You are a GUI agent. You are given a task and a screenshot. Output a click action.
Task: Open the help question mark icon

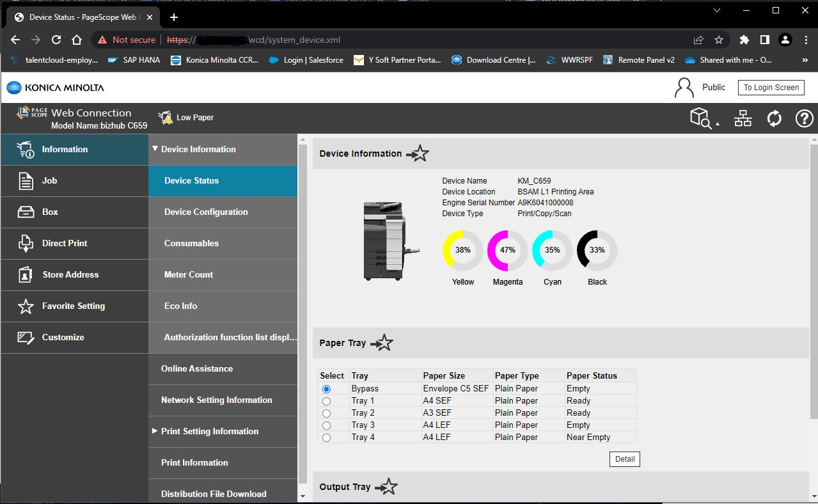(x=804, y=118)
